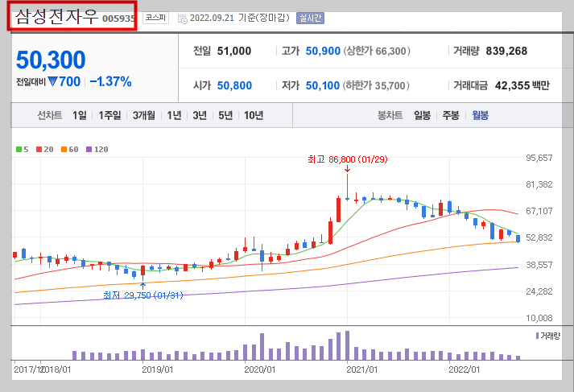Click the 67,107 price axis label
Viewport: 574px width, 392px height.
[539, 211]
